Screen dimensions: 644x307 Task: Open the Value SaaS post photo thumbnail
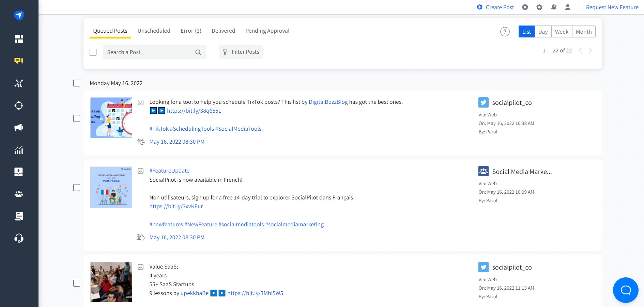111,282
